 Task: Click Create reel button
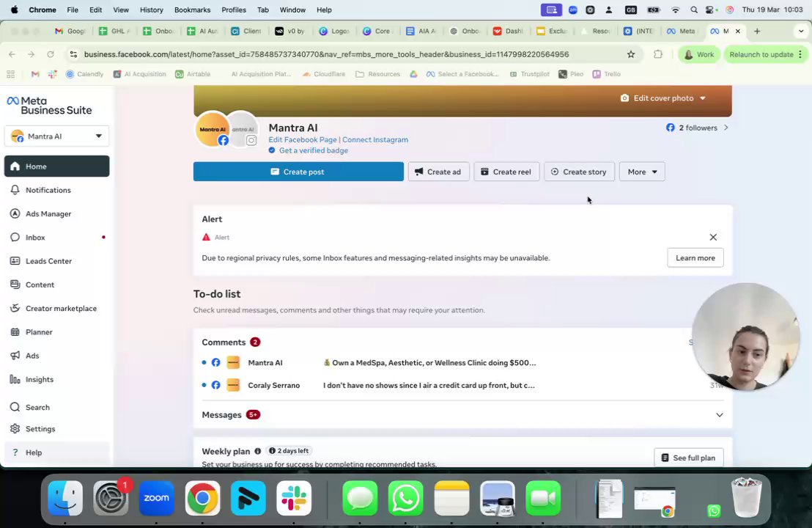click(506, 172)
